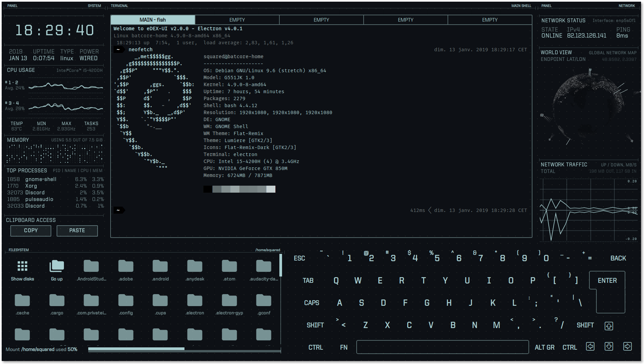Open the .anydesk folder
The height and width of the screenshot is (364, 644).
tap(195, 266)
